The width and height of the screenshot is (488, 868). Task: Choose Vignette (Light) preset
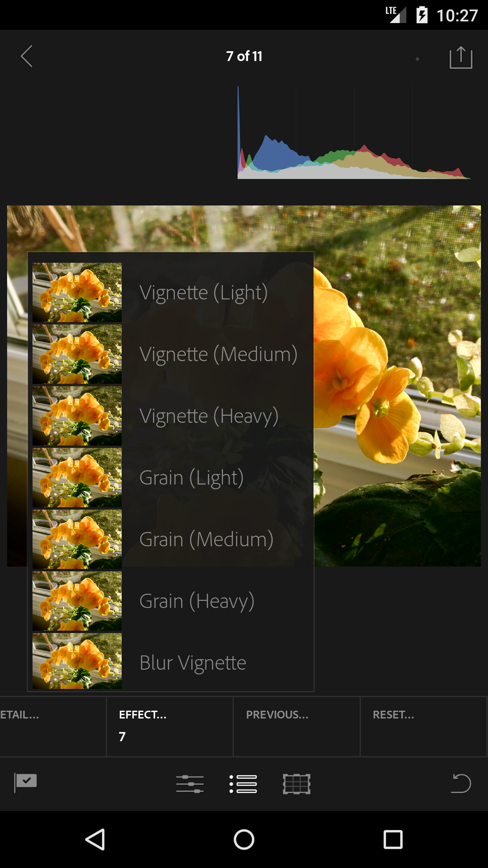[171, 292]
